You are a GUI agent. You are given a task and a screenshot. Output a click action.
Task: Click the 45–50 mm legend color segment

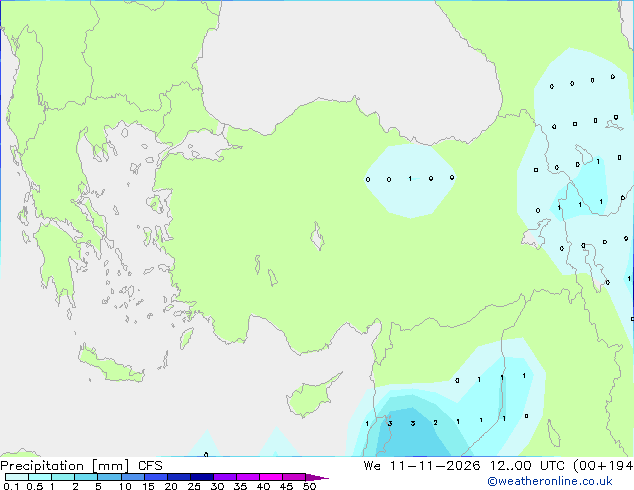[294, 477]
